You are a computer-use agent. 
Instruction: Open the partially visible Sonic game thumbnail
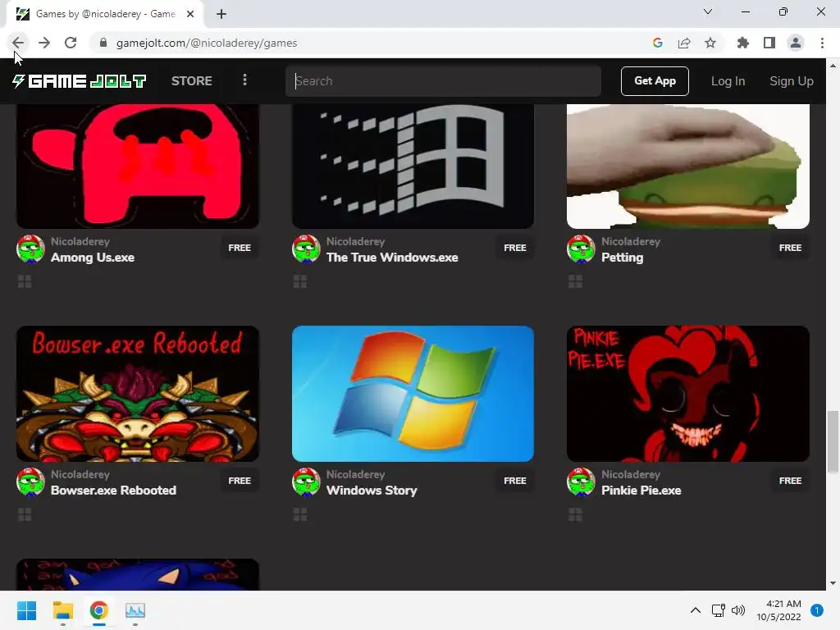click(138, 574)
